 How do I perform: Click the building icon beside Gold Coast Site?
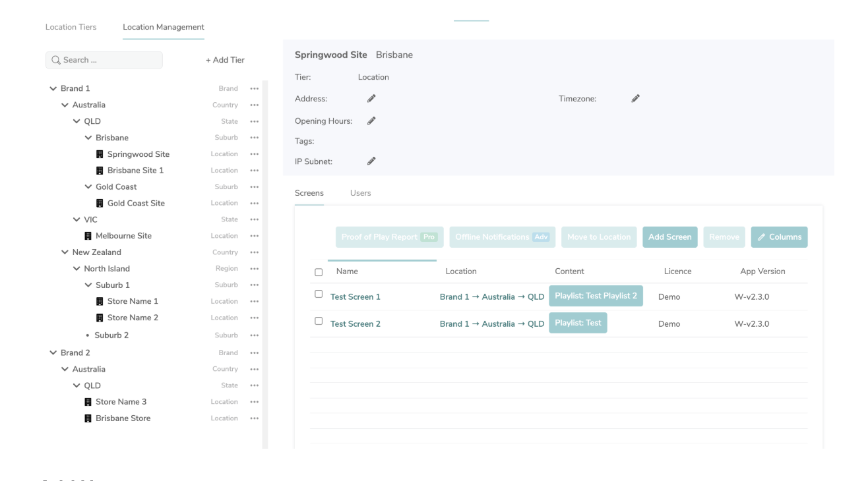click(x=100, y=203)
